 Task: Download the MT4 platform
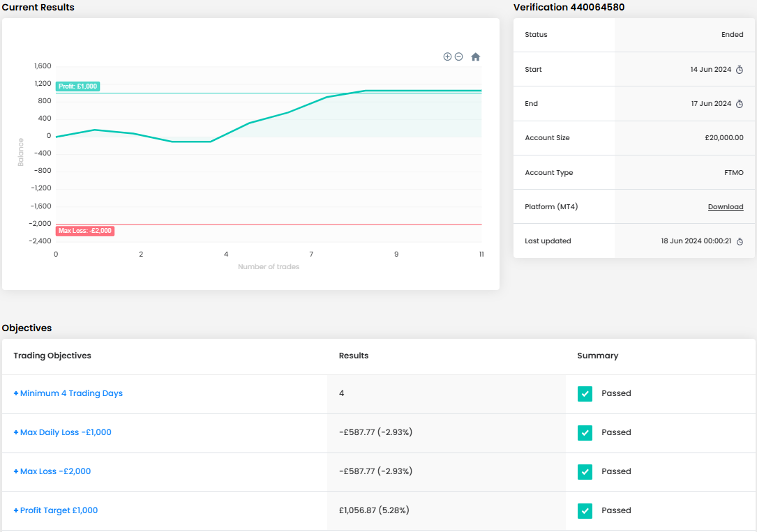click(726, 206)
